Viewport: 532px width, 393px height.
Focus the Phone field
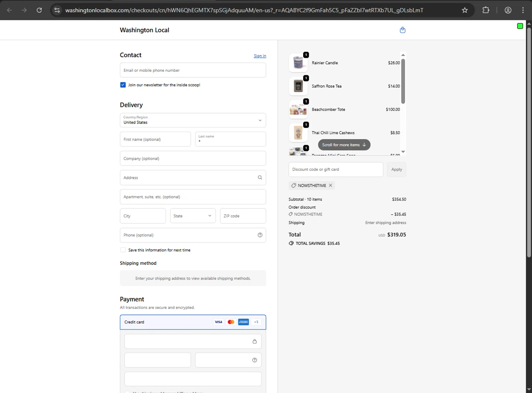tap(193, 235)
